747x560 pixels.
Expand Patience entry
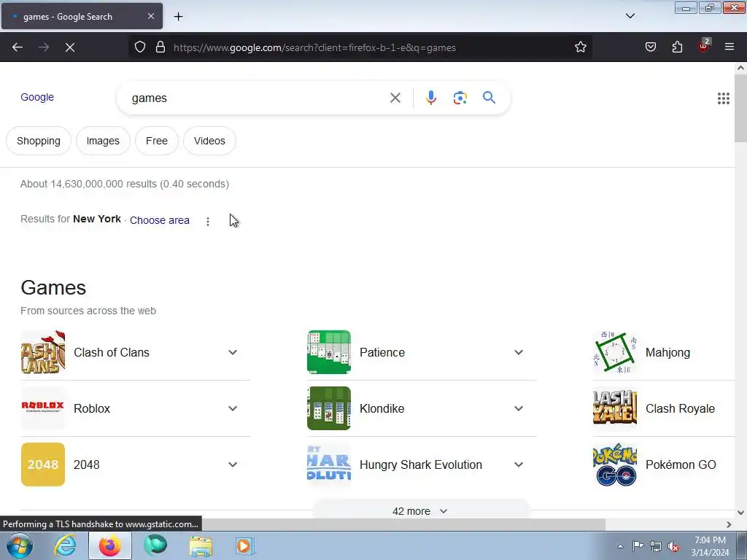519,352
